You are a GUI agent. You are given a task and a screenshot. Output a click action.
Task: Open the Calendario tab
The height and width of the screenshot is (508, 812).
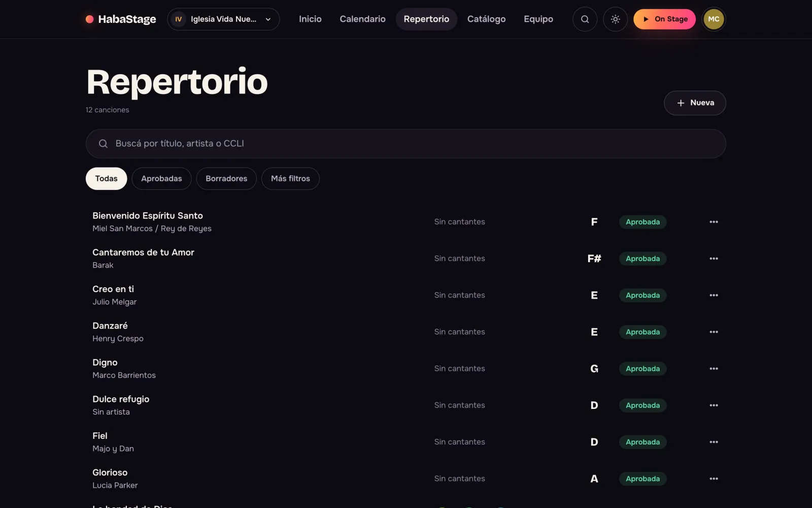pyautogui.click(x=362, y=19)
